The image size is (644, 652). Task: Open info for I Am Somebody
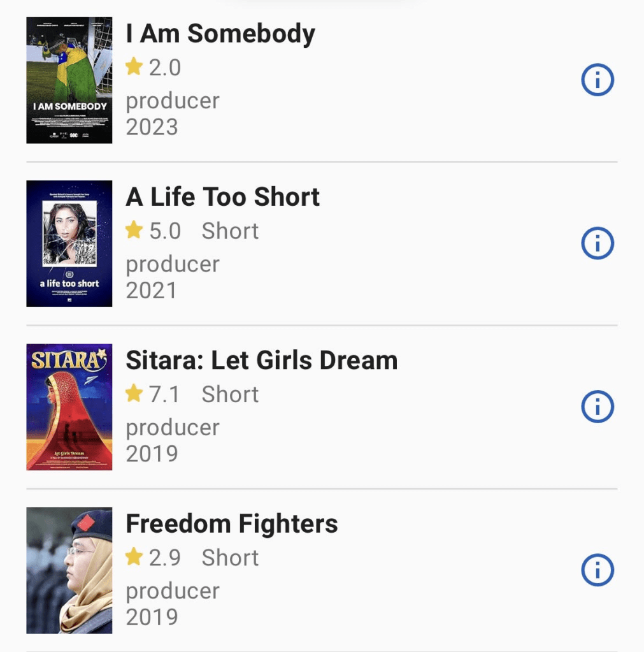pyautogui.click(x=597, y=80)
